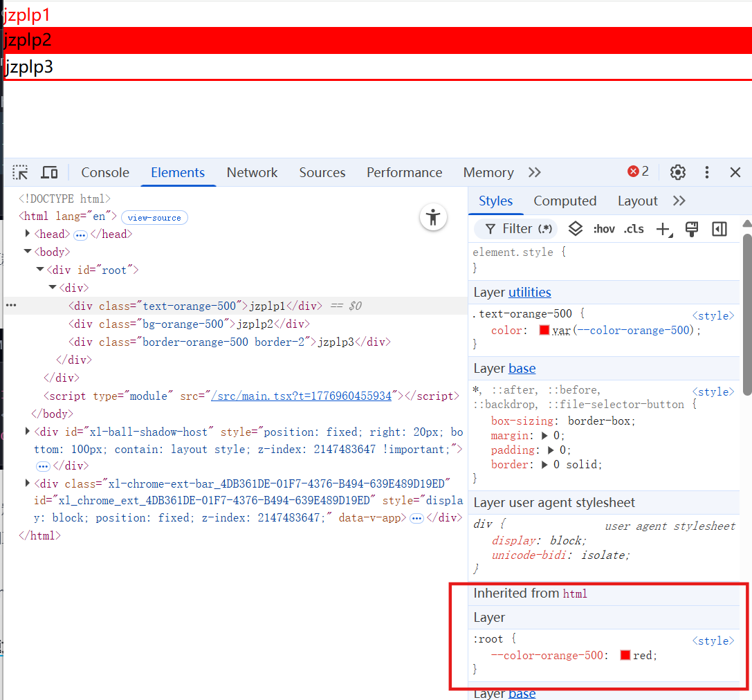Select the <!DOCTYPE html> line
Image resolution: width=752 pixels, height=700 pixels.
pyautogui.click(x=64, y=198)
